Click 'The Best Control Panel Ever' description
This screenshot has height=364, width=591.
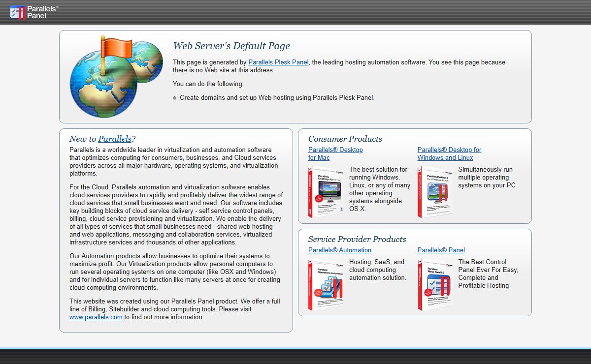[x=488, y=273]
